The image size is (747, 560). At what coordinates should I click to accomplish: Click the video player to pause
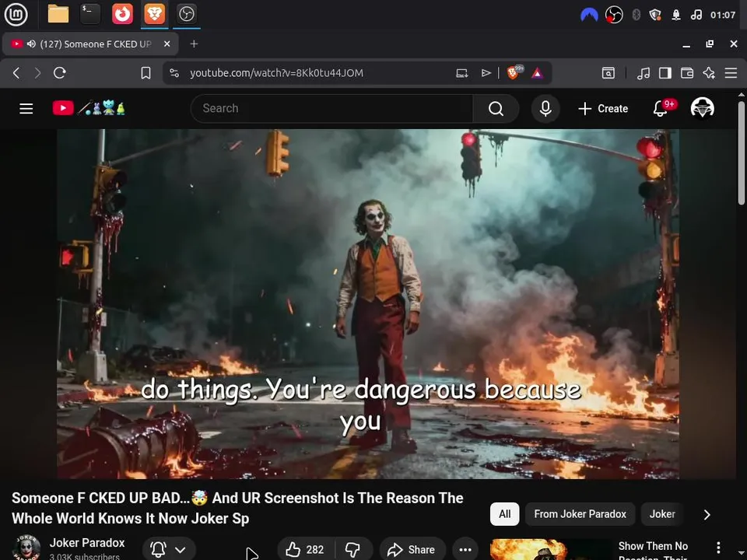(x=368, y=304)
